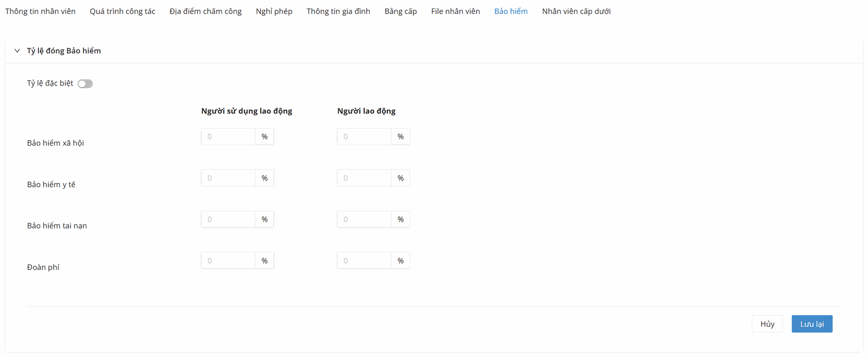The image size is (868, 356).
Task: Click employer Đoàn phí percentage input
Action: 228,261
